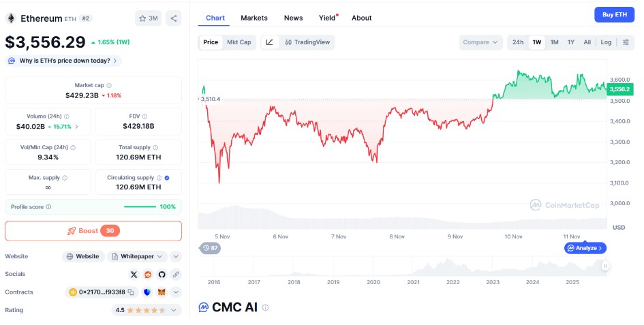Screen dimensions: 644x325
Task: Open the GitHub source code icon
Action: [x=162, y=274]
